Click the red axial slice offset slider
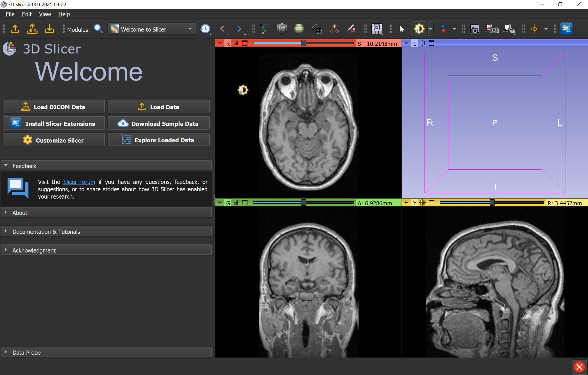588x375 pixels. pos(304,43)
